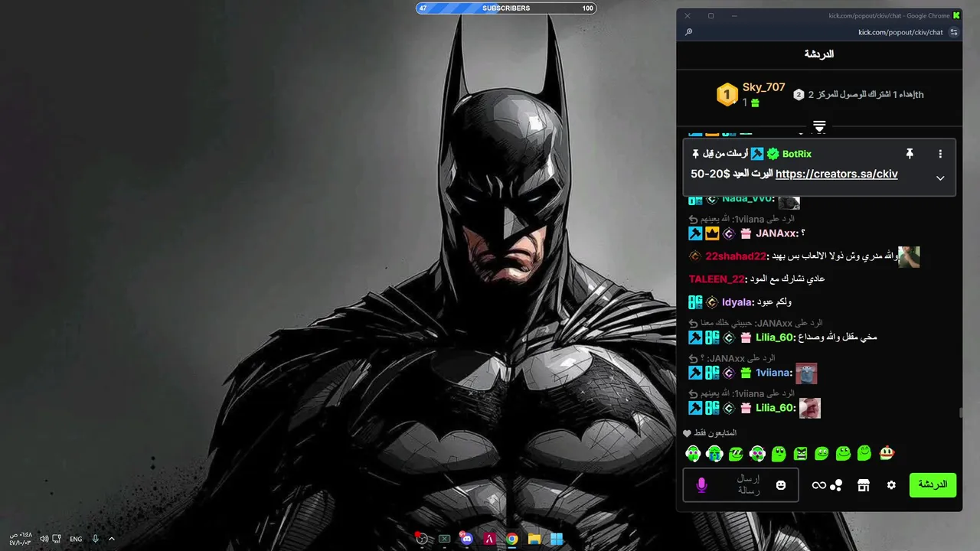Open the BotRix username in pinned message

pyautogui.click(x=796, y=154)
